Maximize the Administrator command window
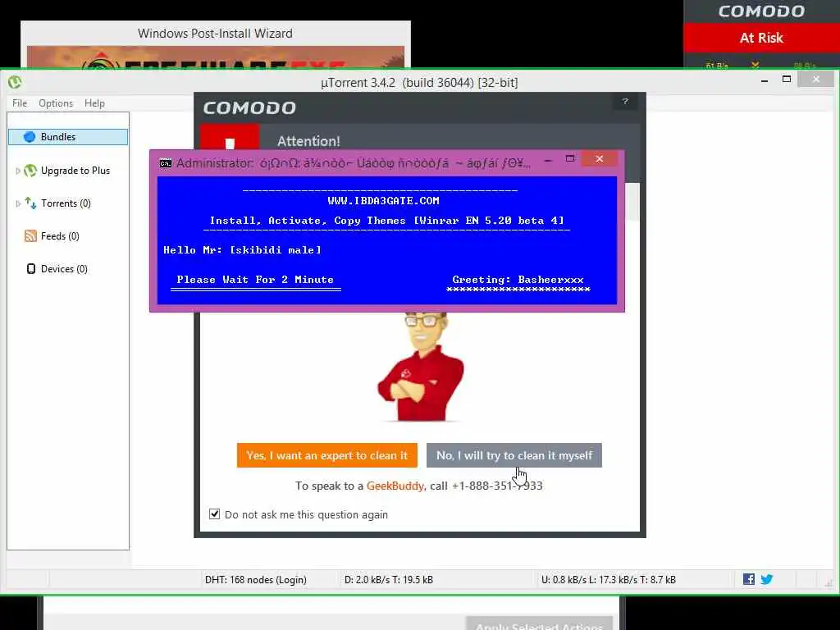 (570, 158)
